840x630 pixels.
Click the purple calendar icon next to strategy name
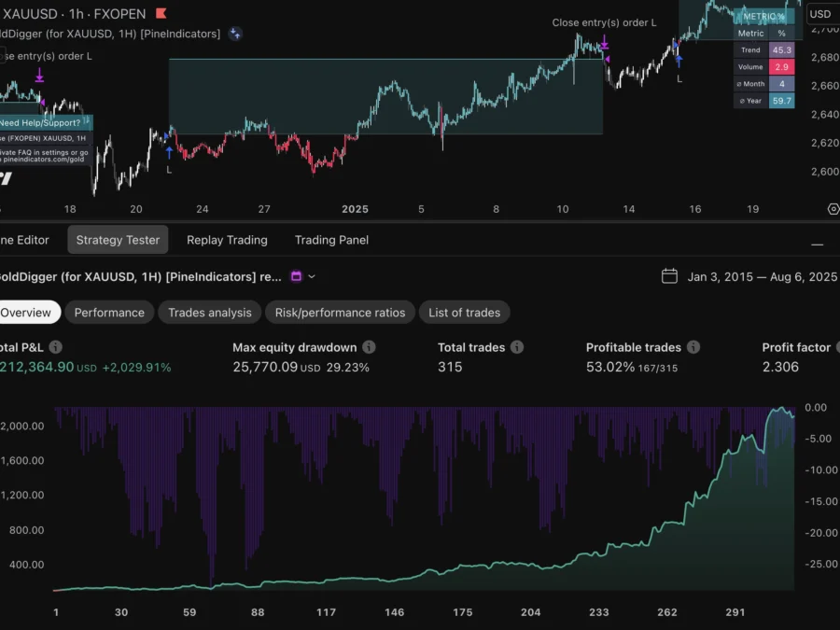pyautogui.click(x=296, y=276)
